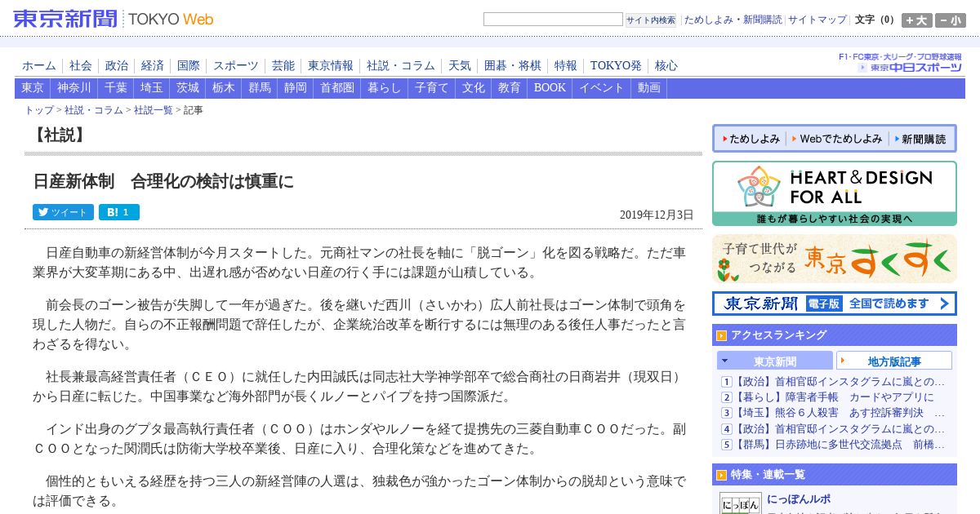Select the 埼玉 regional tab
The image size is (980, 514).
pos(152,88)
